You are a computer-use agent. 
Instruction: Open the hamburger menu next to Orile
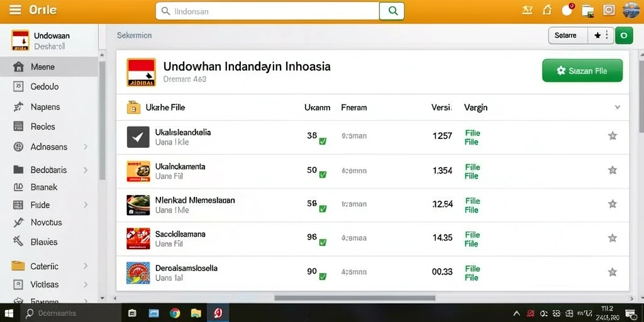[x=15, y=10]
